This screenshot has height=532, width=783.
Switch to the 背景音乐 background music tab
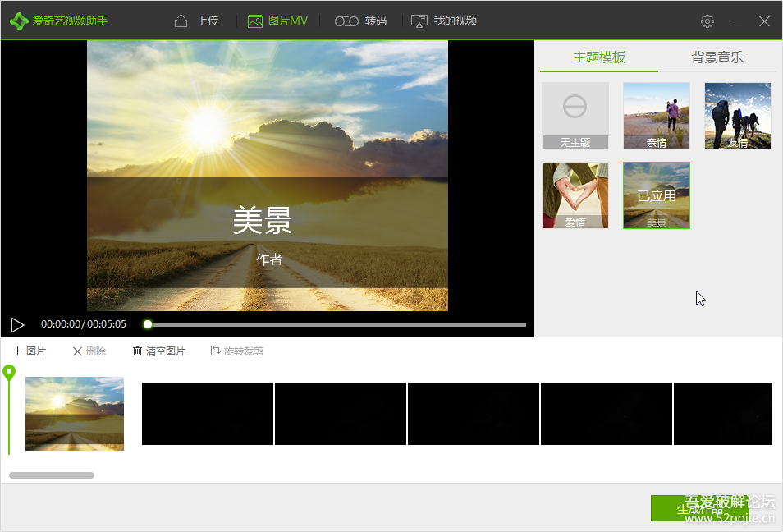[717, 57]
